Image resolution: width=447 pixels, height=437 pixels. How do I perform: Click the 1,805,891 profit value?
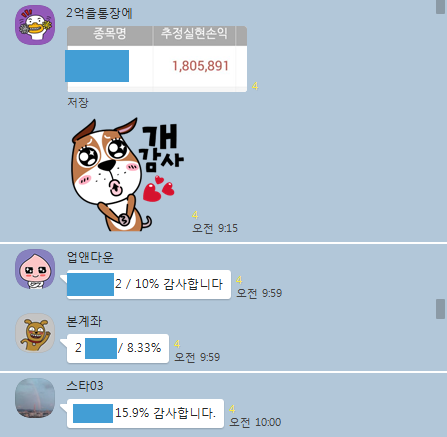[x=201, y=66]
